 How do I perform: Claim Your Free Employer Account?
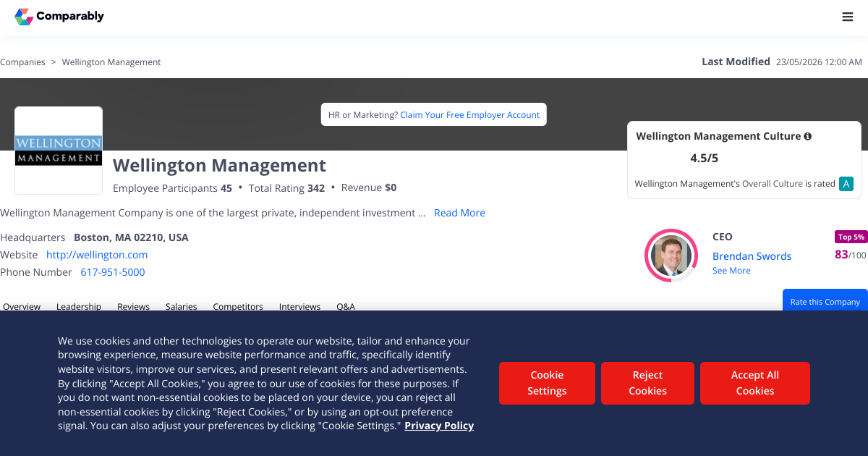point(470,115)
